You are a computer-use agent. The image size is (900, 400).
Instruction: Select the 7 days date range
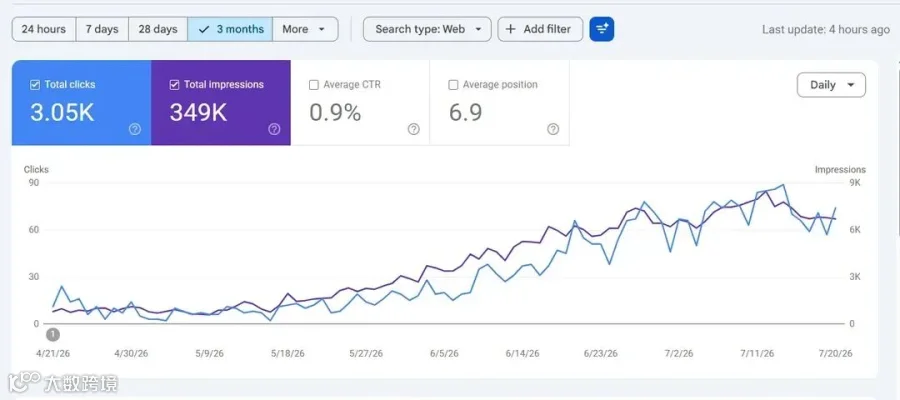102,29
